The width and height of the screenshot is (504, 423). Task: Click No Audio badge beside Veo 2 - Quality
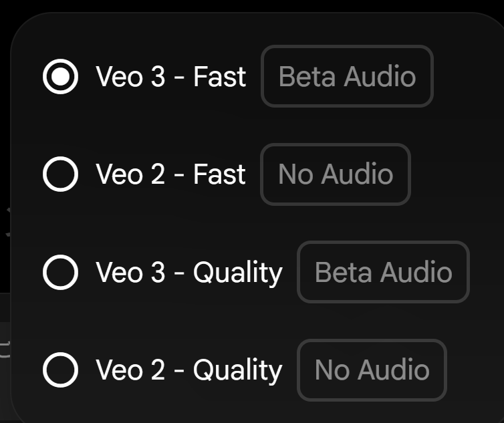click(x=371, y=370)
